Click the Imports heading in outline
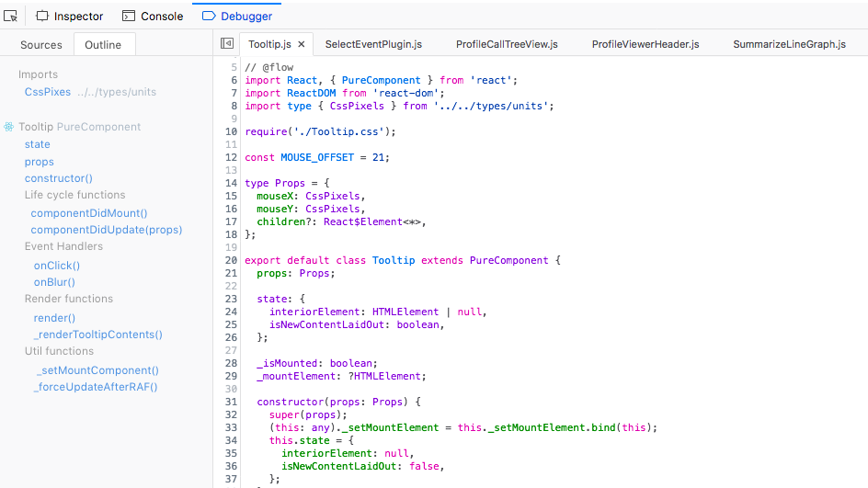 coord(38,74)
